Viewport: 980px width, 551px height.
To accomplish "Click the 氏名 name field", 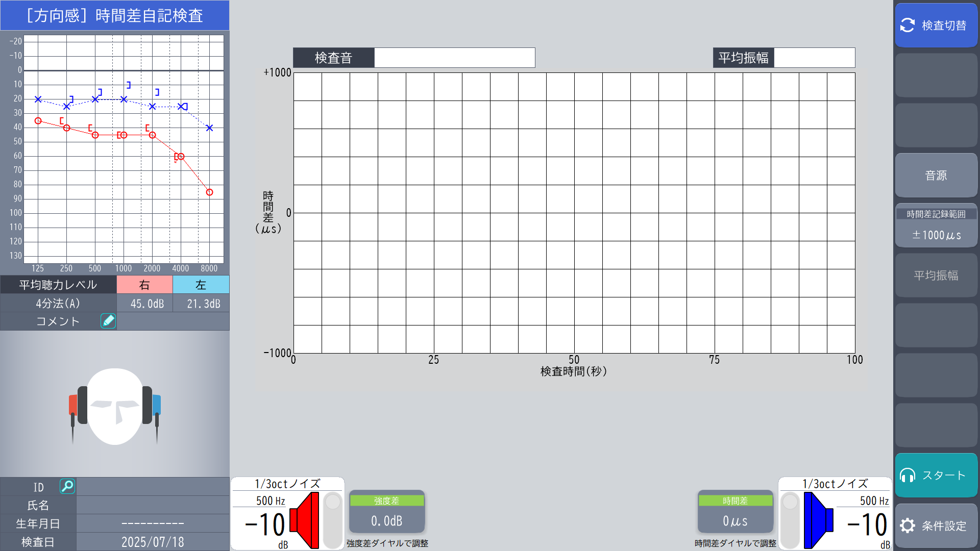I will point(153,505).
